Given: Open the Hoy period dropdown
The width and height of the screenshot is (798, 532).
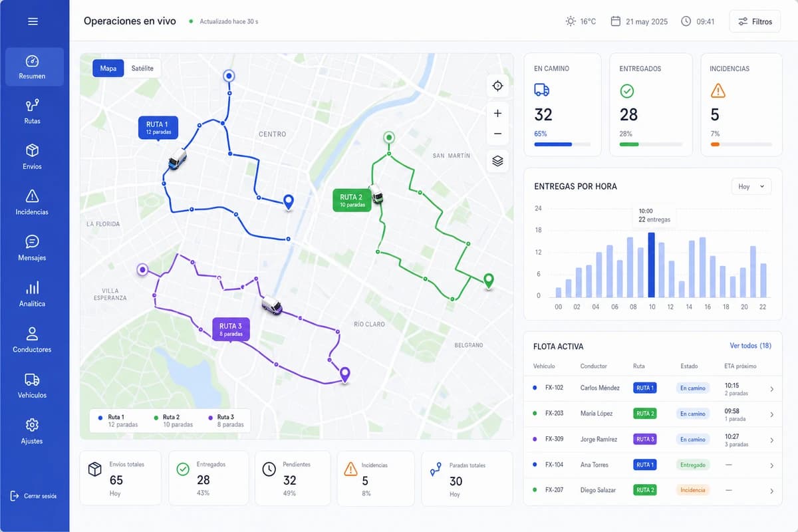Looking at the screenshot, I should tap(751, 187).
